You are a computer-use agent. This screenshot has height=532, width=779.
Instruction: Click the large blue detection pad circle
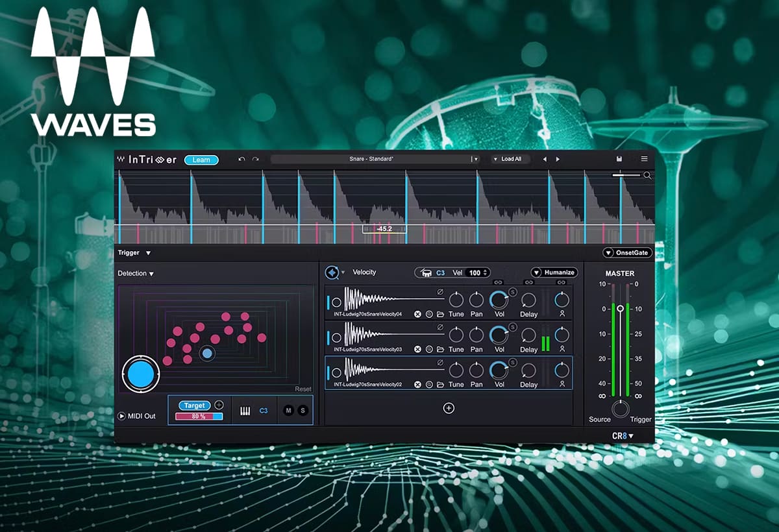tap(141, 374)
